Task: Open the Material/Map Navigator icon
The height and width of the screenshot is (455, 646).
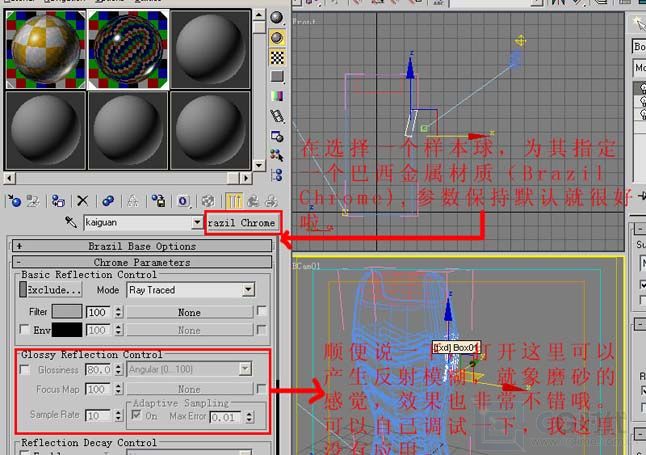Action: point(277,175)
